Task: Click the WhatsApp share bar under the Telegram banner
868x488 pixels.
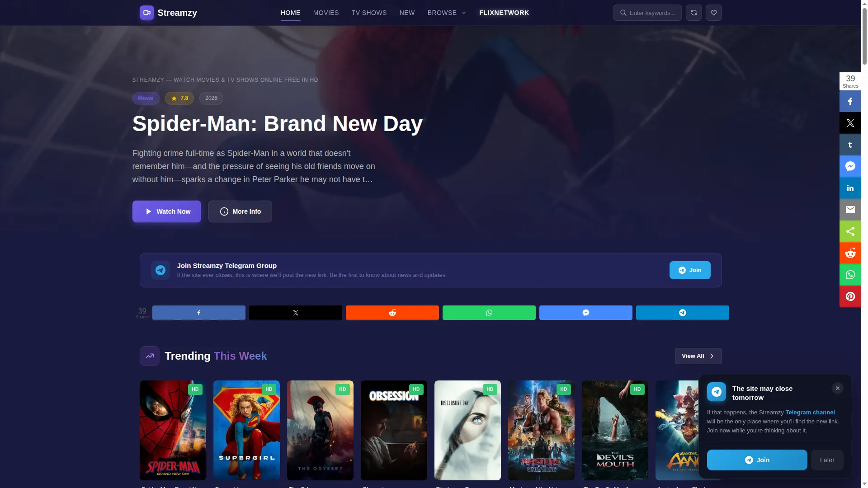Action: pos(489,313)
